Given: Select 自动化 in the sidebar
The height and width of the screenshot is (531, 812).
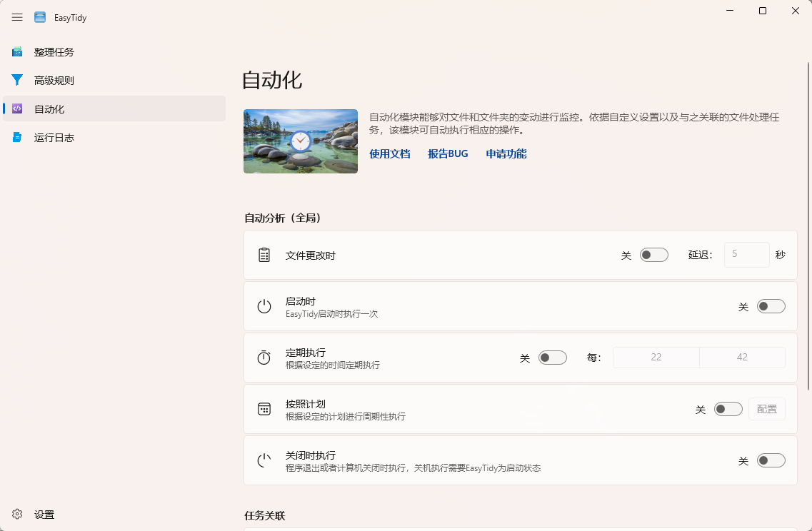Looking at the screenshot, I should pyautogui.click(x=114, y=108).
